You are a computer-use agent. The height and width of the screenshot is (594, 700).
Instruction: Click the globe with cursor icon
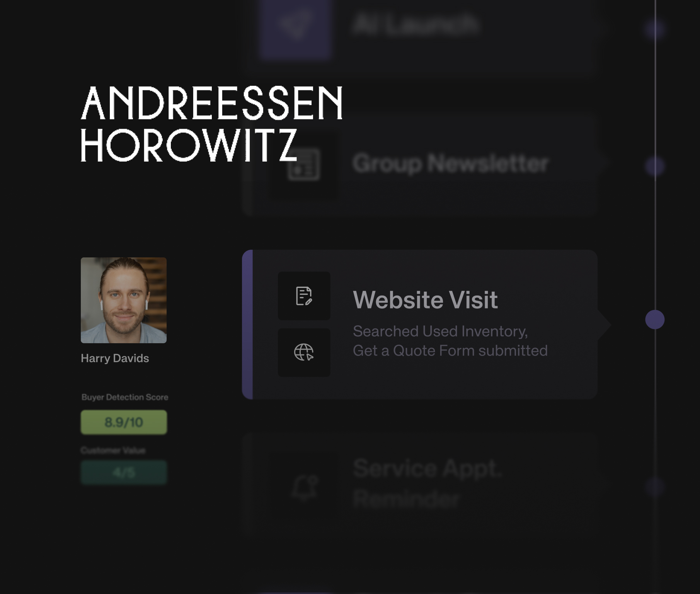(x=304, y=352)
